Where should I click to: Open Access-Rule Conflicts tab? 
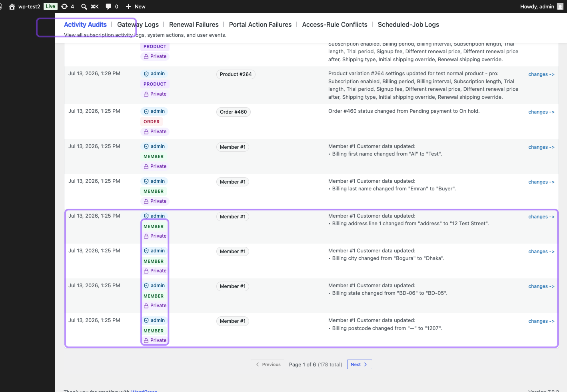(x=335, y=24)
